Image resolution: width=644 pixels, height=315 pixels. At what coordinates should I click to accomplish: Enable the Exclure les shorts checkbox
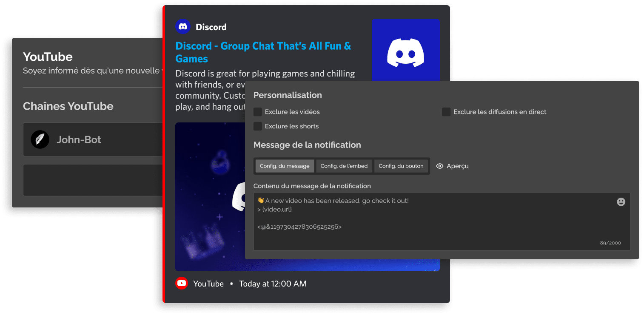[258, 126]
